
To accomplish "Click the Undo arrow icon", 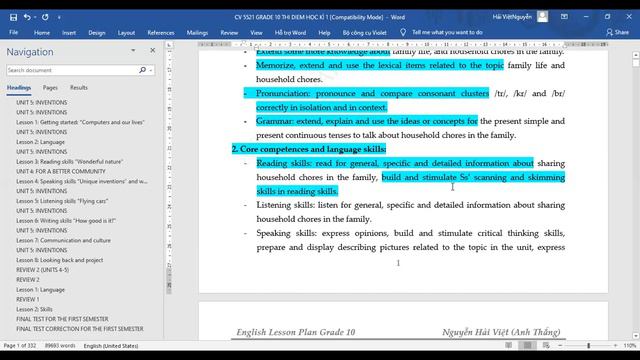I will coord(27,17).
